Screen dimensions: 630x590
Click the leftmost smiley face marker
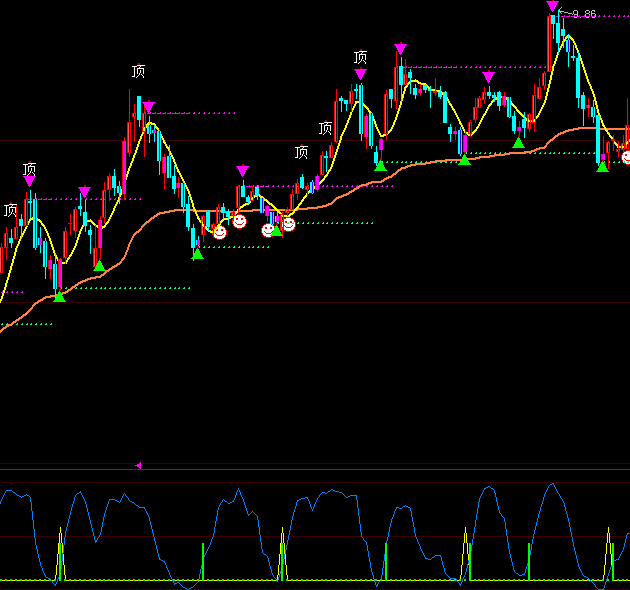220,231
